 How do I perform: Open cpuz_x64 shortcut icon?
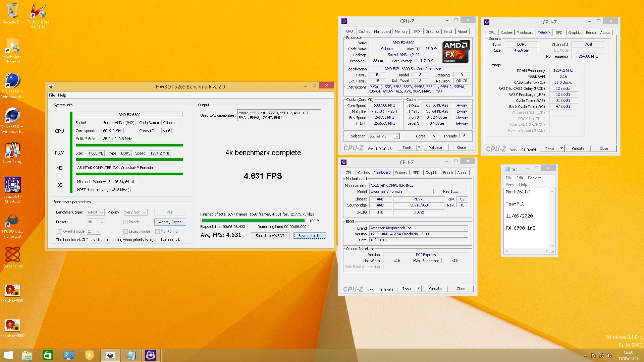13,190
